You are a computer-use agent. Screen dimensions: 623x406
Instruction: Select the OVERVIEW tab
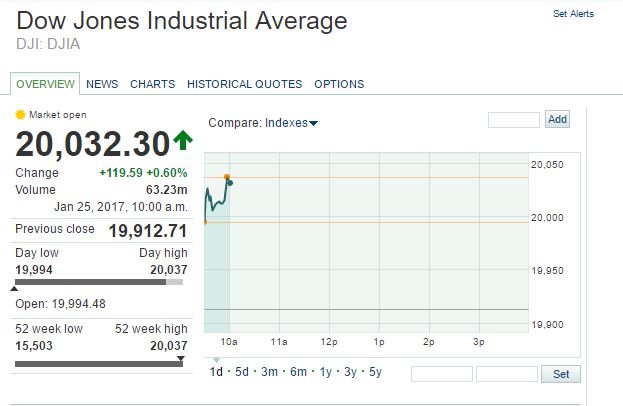45,84
